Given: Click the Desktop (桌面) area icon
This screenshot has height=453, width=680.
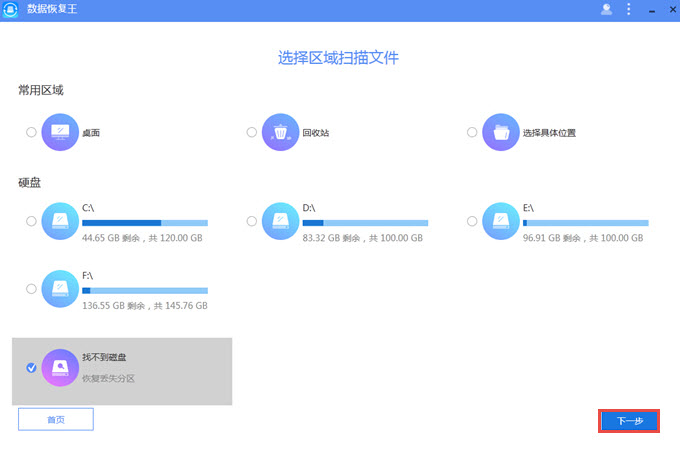Looking at the screenshot, I should 60,132.
